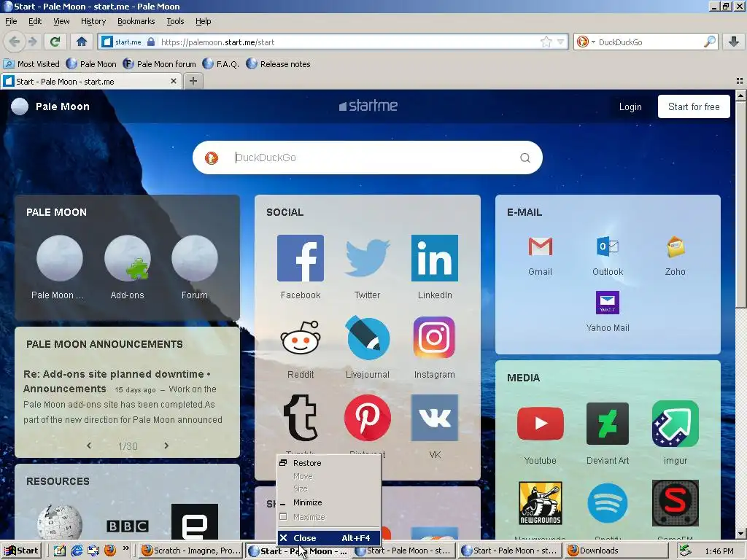Click the Start for free button
The width and height of the screenshot is (747, 560).
(694, 106)
